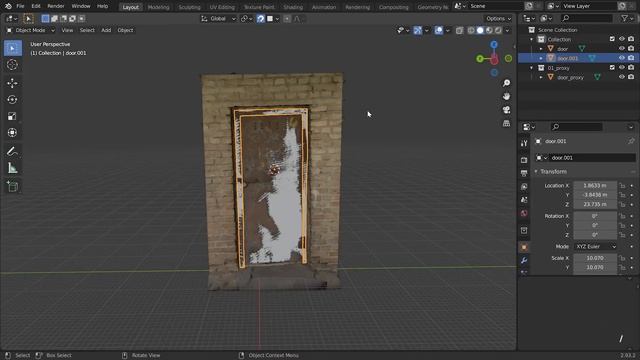This screenshot has width=640, height=360.
Task: Activate the 3D Cursor tool
Action: pyautogui.click(x=12, y=64)
